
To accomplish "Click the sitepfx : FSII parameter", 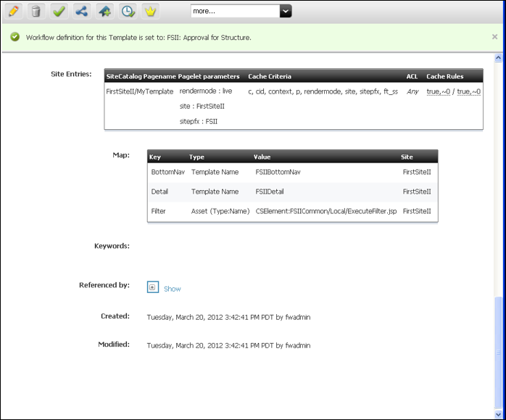I will click(x=199, y=122).
